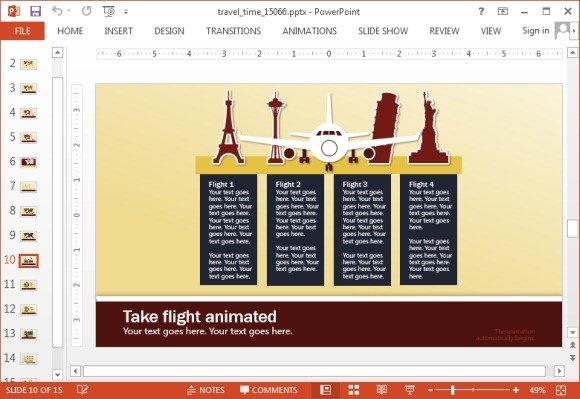This screenshot has width=580, height=399.
Task: Expand the Customize Quick Access Toolbar dropdown
Action: pyautogui.click(x=126, y=12)
